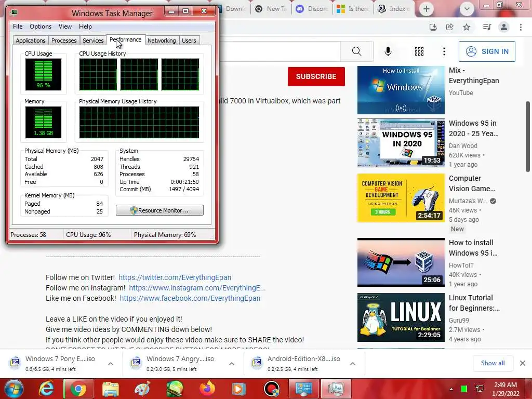Show hidden system tray icons

point(451,389)
